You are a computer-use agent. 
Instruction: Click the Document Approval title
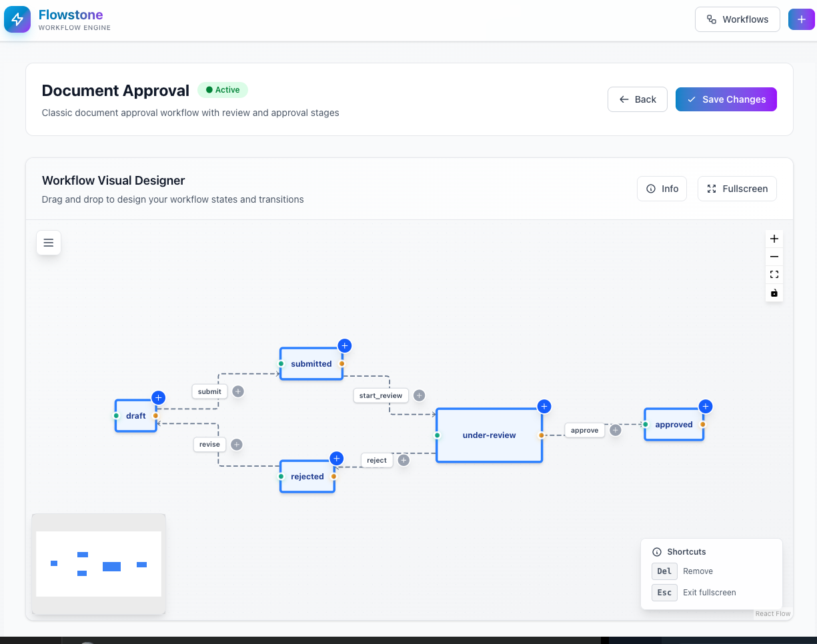click(x=115, y=91)
